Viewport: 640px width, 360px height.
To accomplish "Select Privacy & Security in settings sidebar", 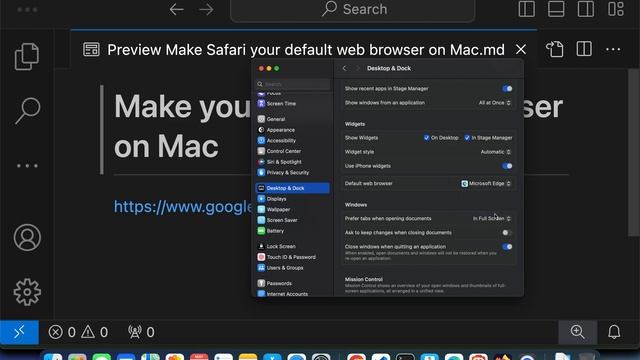I will point(293,172).
